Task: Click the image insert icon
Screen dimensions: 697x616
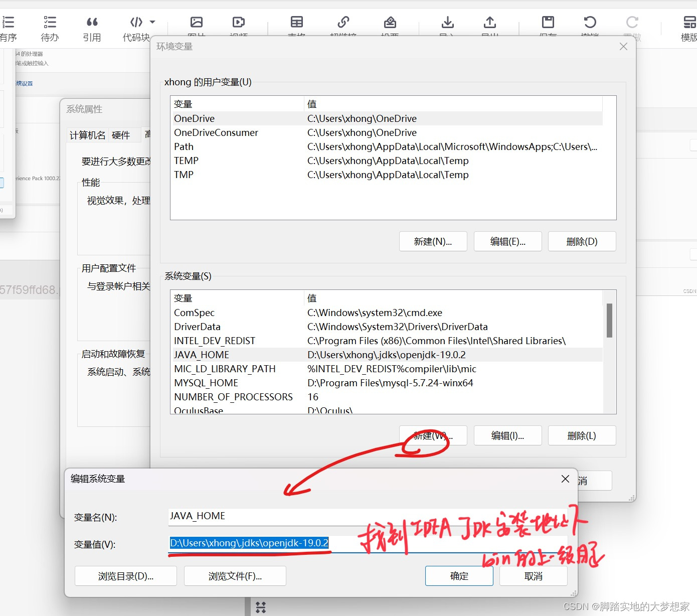Action: click(x=197, y=22)
